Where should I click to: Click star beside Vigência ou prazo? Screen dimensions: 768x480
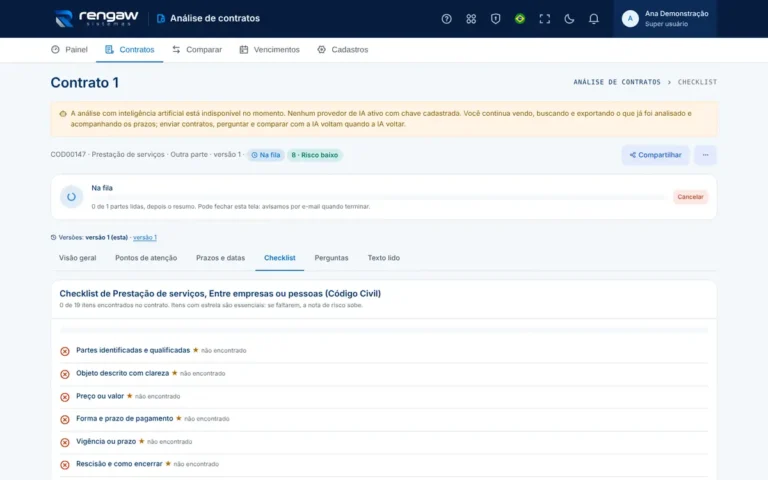click(x=142, y=441)
